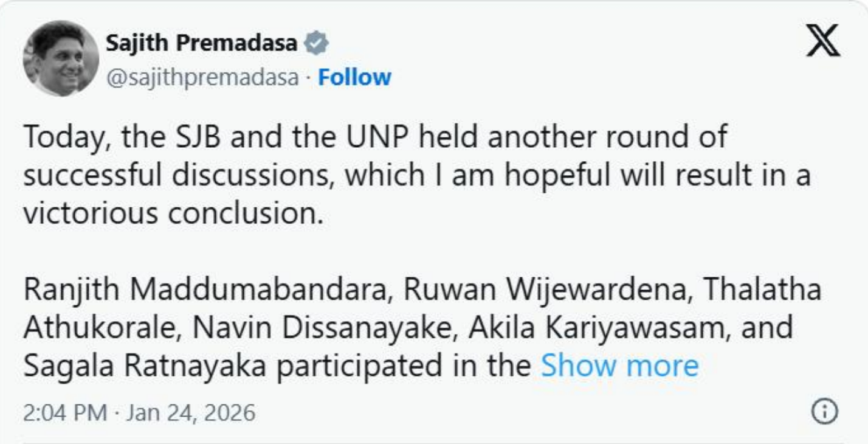Click the name Ranjith Maddumabandara
The width and height of the screenshot is (868, 444).
point(206,291)
